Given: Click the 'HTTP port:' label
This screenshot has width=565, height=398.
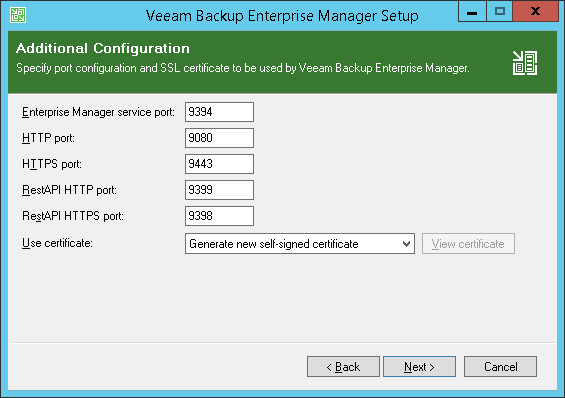Looking at the screenshot, I should pos(48,138).
